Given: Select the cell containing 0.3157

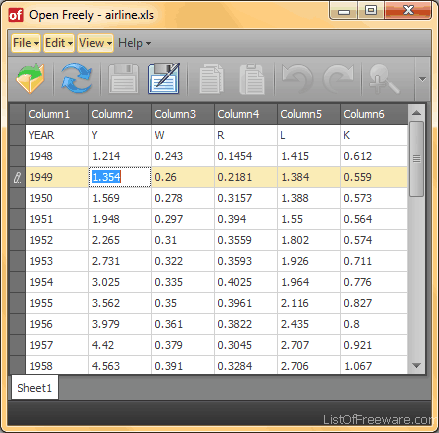Looking at the screenshot, I should pos(246,198).
